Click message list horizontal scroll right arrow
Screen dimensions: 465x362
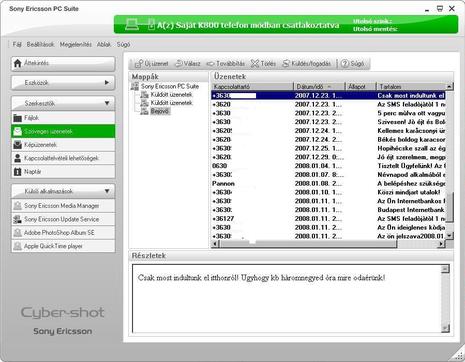click(x=441, y=244)
